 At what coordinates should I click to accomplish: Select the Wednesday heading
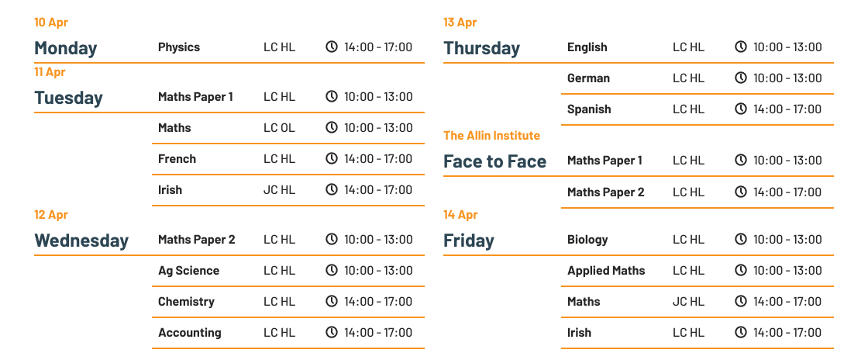tap(81, 241)
